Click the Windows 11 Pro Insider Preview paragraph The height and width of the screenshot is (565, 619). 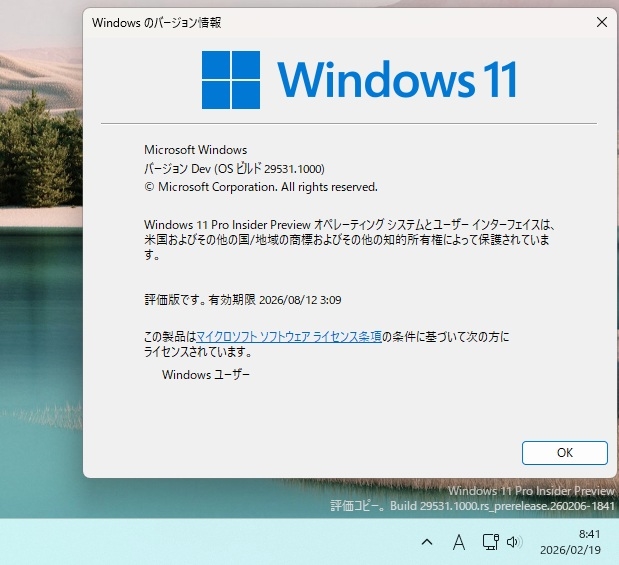pyautogui.click(x=349, y=240)
